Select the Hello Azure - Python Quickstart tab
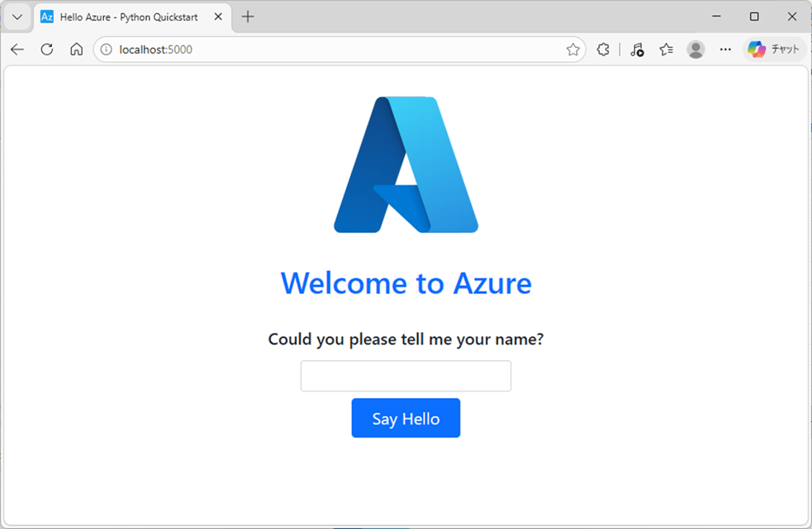The height and width of the screenshot is (529, 812). pyautogui.click(x=129, y=16)
